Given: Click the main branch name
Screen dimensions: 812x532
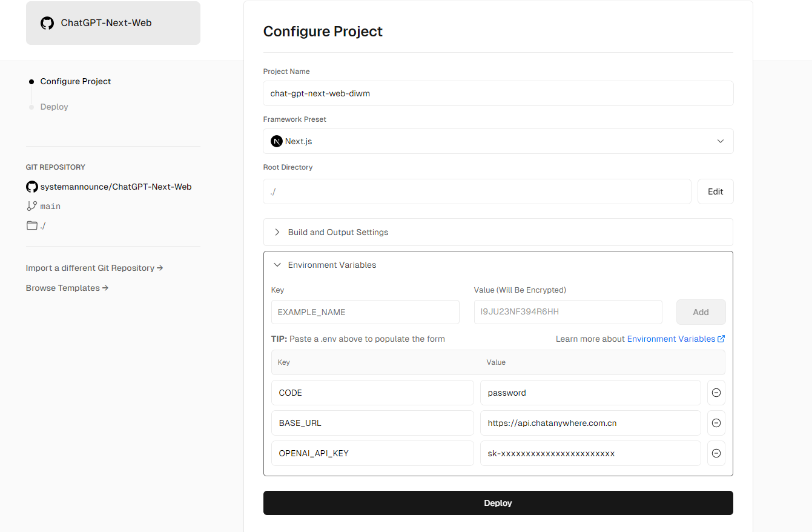Looking at the screenshot, I should (50, 206).
